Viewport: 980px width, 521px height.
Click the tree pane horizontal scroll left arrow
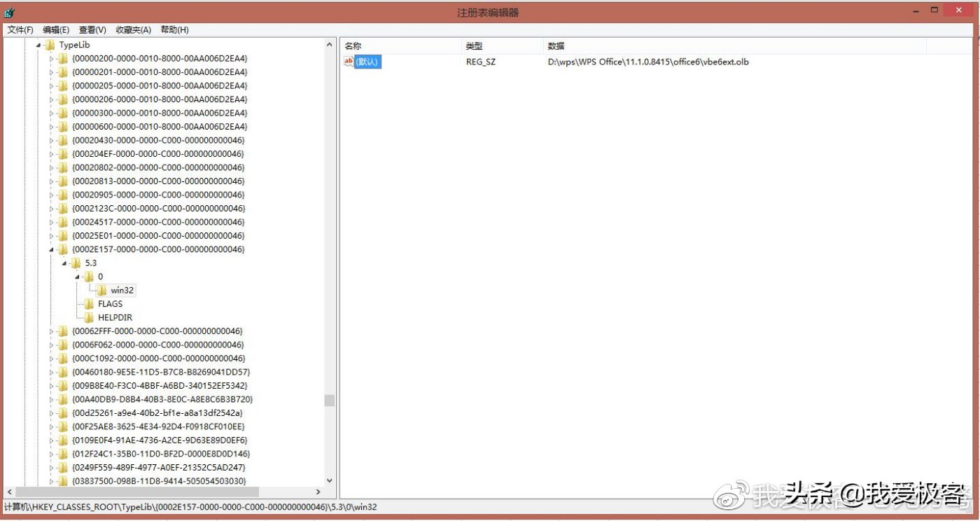coord(9,492)
